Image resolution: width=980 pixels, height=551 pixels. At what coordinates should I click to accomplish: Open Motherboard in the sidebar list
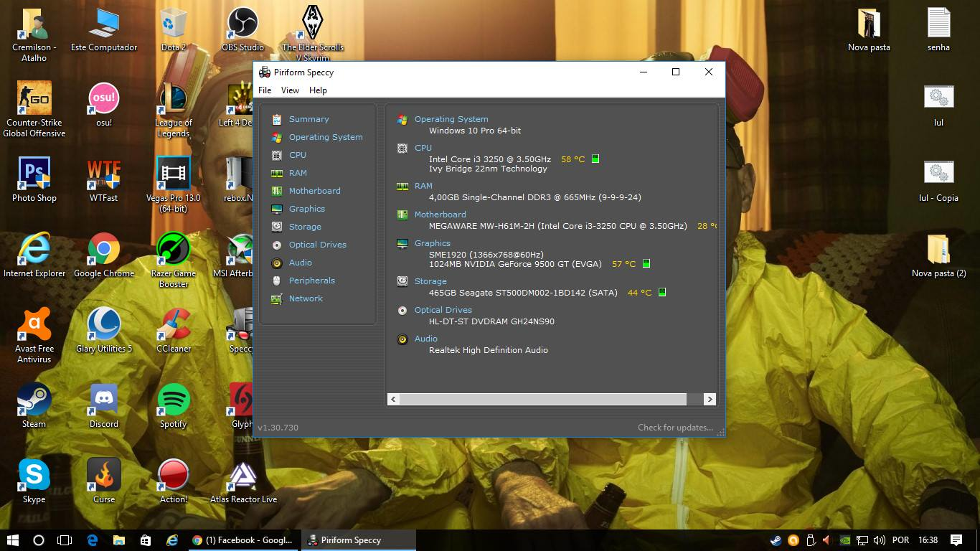pyautogui.click(x=314, y=191)
